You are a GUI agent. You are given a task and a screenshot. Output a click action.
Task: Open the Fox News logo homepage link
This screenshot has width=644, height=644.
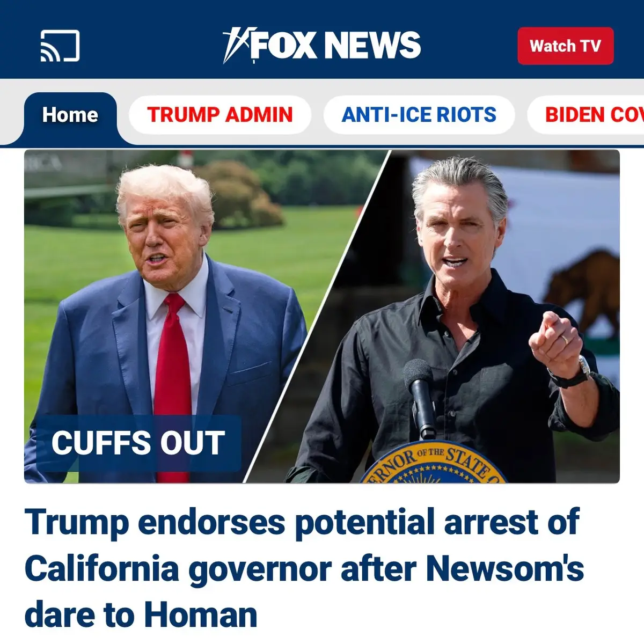pos(322,45)
